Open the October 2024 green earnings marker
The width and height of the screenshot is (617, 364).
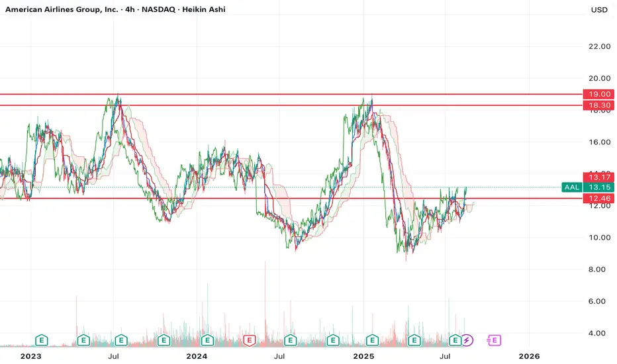click(x=333, y=340)
